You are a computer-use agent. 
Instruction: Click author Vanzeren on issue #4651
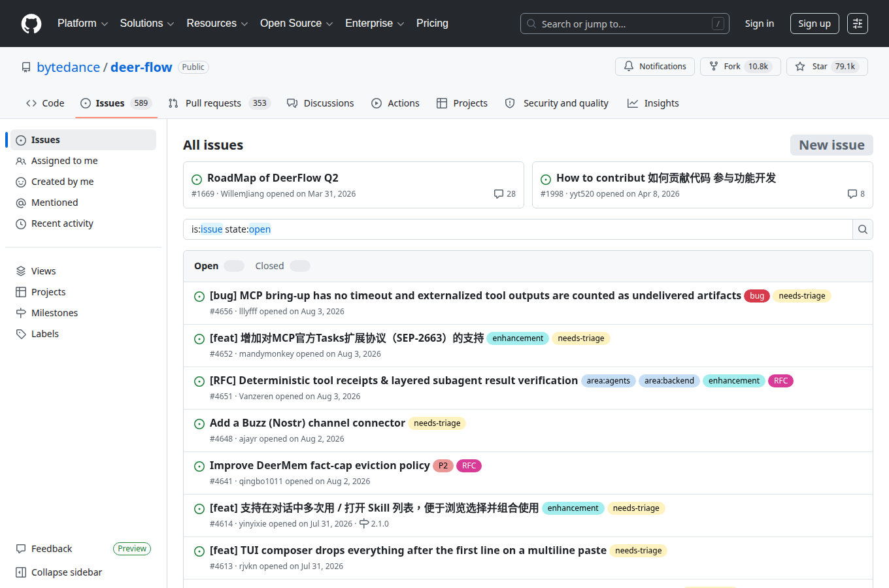[256, 397]
